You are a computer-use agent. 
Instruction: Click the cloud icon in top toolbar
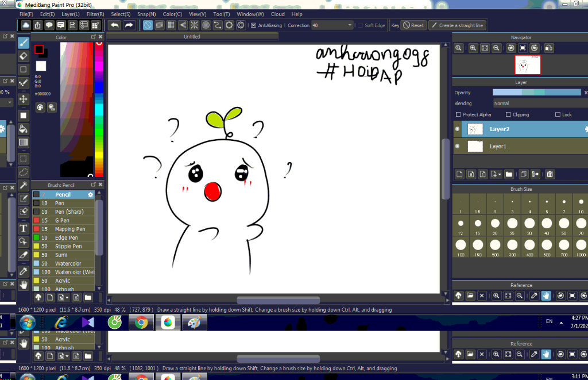[x=26, y=25]
